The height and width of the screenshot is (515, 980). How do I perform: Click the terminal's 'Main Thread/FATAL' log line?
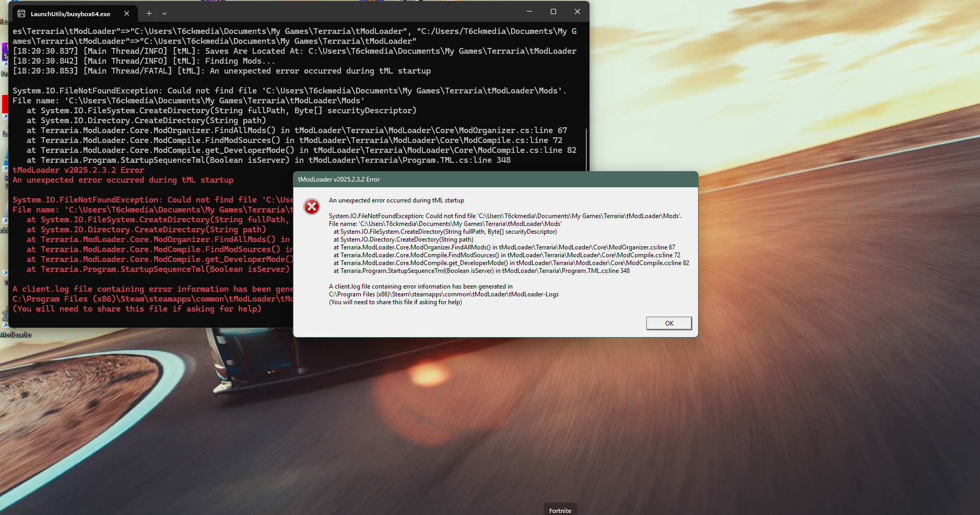click(222, 71)
